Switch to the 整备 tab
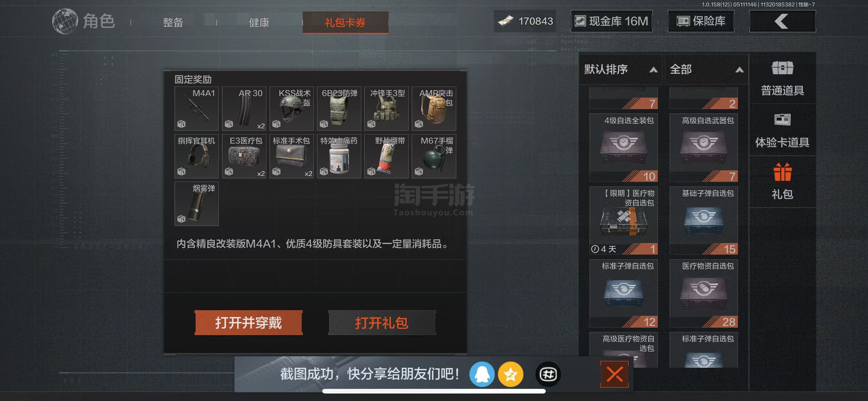This screenshot has width=868, height=401. (x=173, y=23)
